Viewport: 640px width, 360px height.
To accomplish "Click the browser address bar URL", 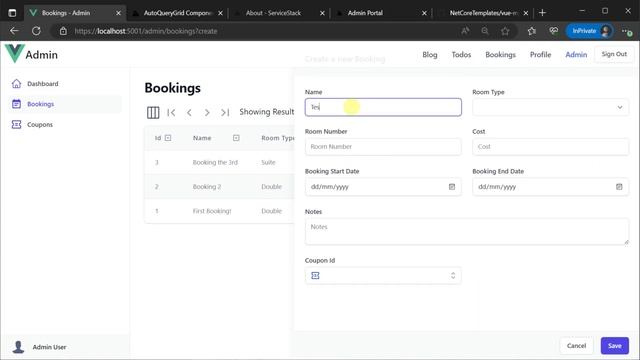I will coord(146,31).
